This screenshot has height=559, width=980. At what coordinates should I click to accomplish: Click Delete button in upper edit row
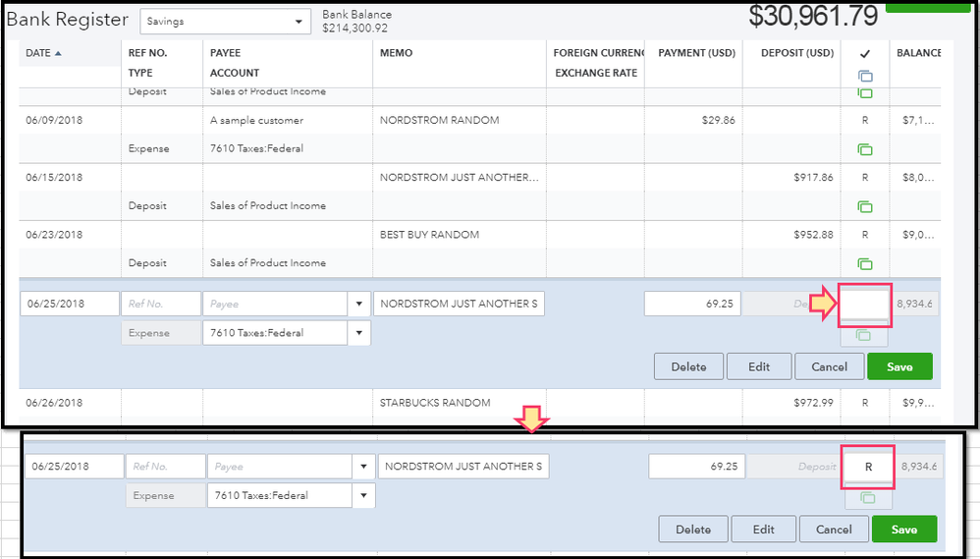tap(688, 367)
